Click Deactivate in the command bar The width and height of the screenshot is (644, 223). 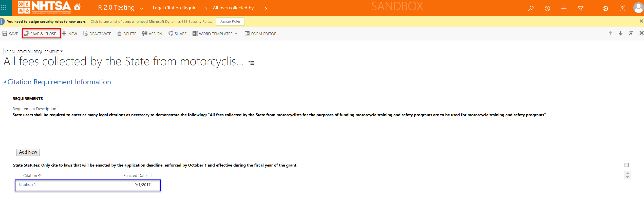click(97, 34)
